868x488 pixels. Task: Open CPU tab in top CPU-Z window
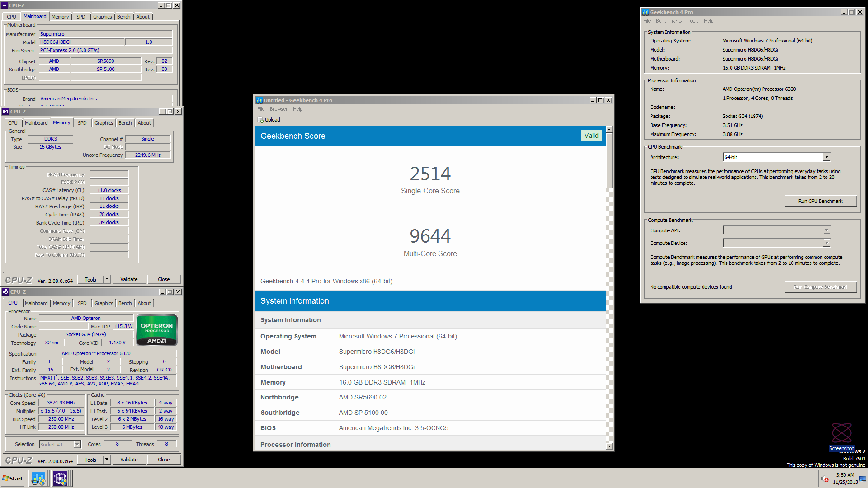(x=11, y=17)
